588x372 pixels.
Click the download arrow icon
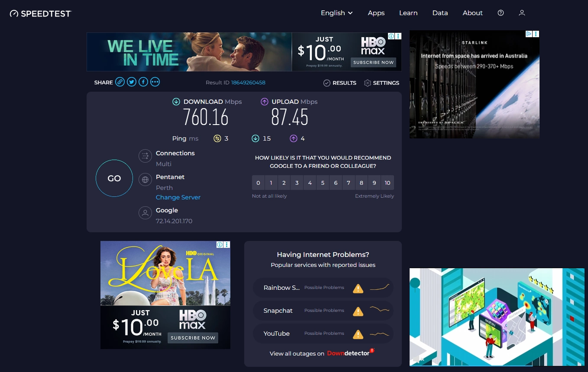pyautogui.click(x=176, y=102)
